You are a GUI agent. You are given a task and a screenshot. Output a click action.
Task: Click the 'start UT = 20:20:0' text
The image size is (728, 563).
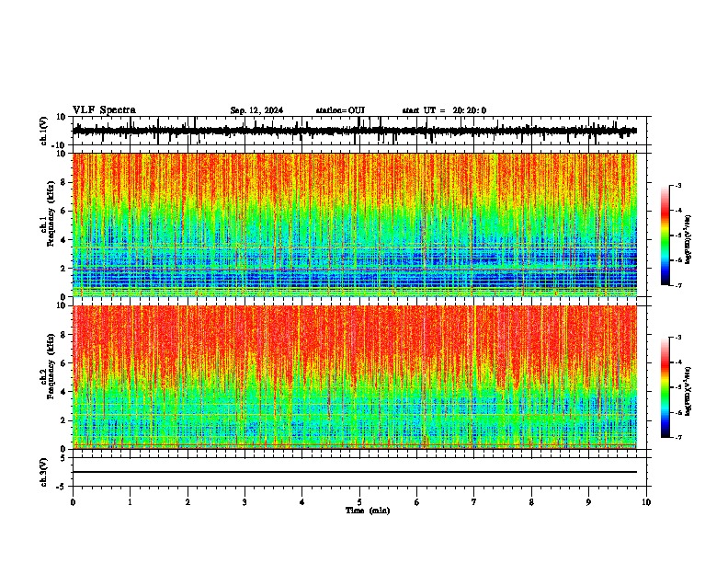444,110
